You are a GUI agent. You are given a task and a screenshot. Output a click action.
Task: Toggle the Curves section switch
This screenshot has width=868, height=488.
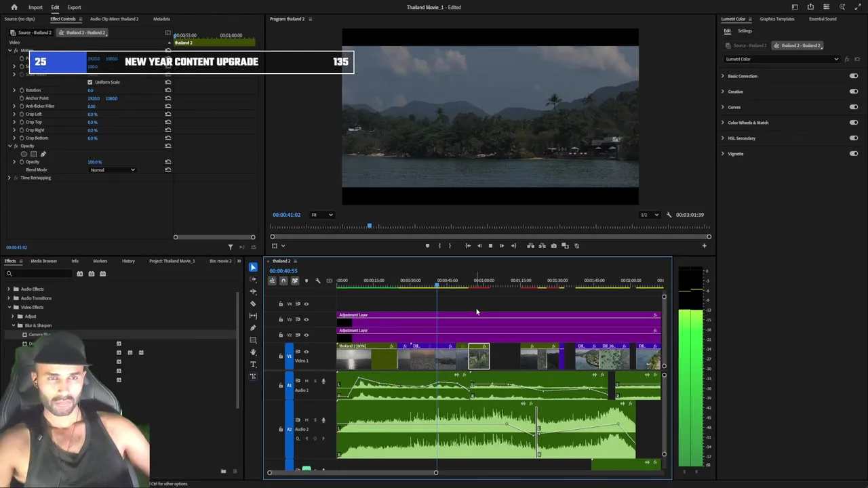(853, 107)
